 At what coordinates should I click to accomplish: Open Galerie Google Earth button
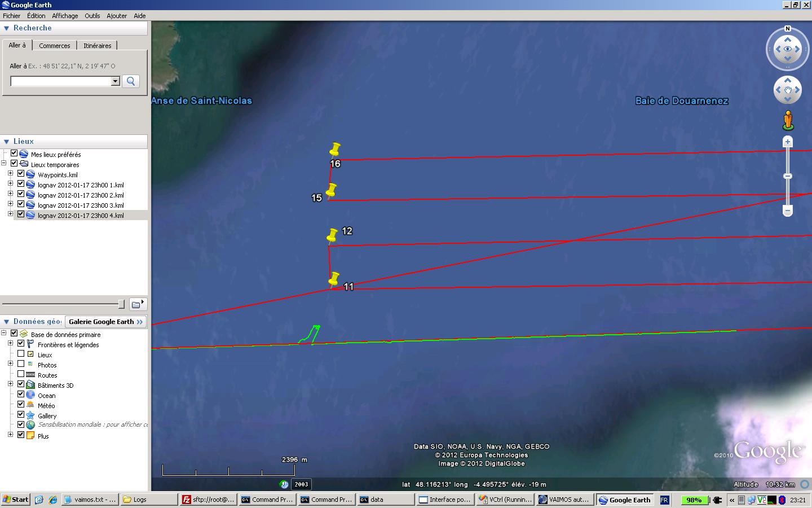[x=106, y=322]
